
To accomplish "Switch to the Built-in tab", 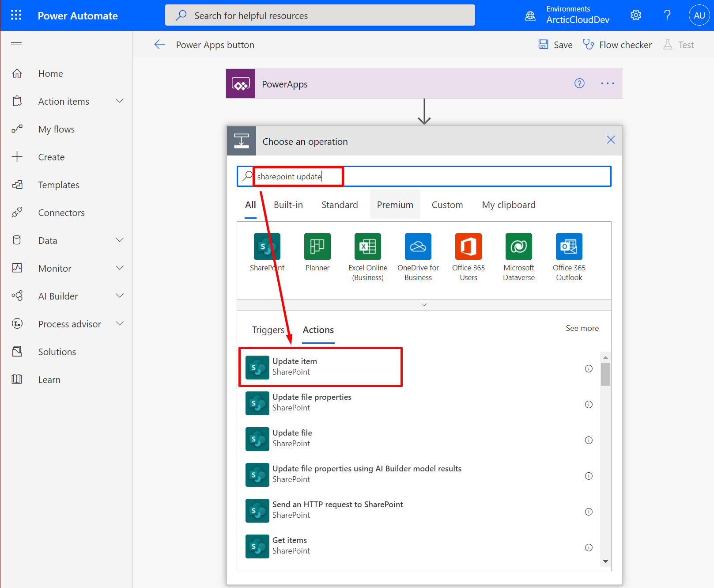I will 288,205.
